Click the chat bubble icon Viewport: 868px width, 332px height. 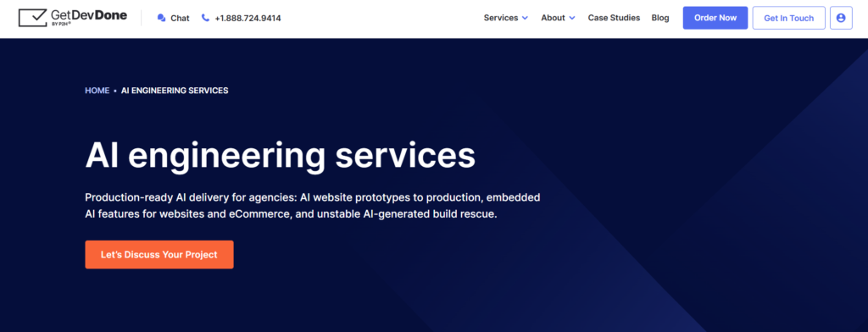161,18
